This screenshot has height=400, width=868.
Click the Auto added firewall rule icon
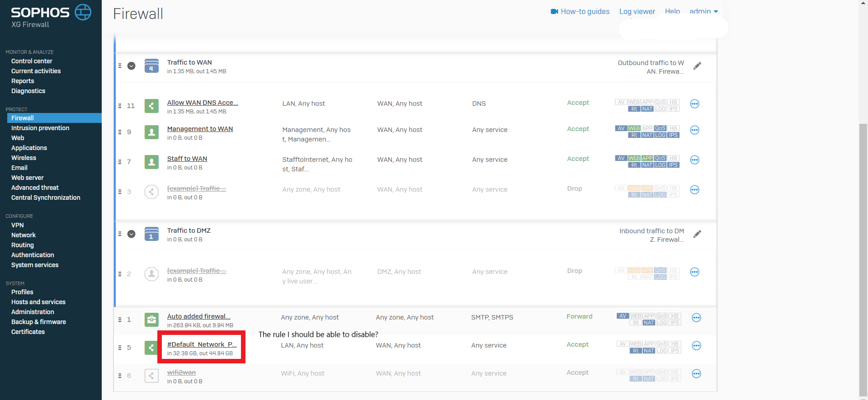pyautogui.click(x=151, y=320)
